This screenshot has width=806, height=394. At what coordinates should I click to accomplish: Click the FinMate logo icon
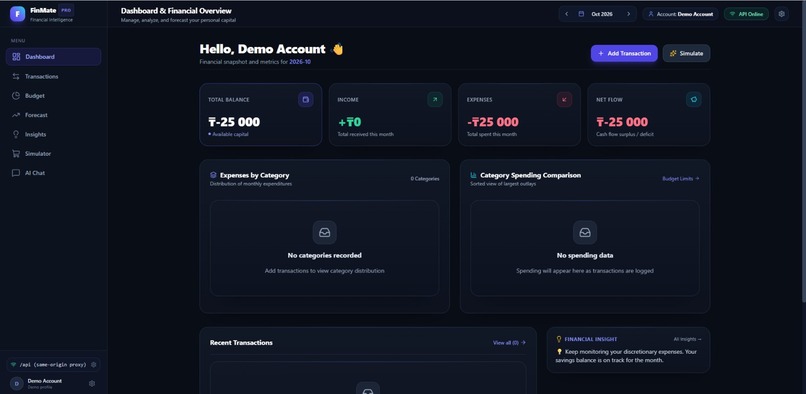[x=17, y=14]
